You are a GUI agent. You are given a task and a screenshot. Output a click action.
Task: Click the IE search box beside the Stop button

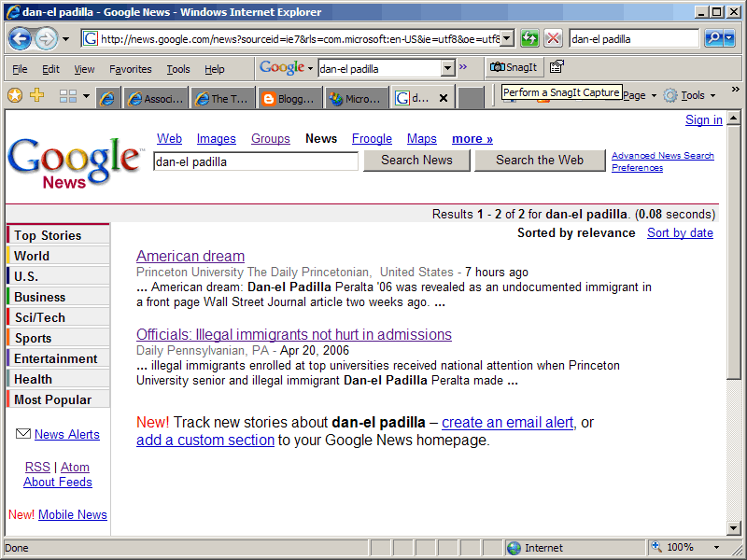click(634, 38)
